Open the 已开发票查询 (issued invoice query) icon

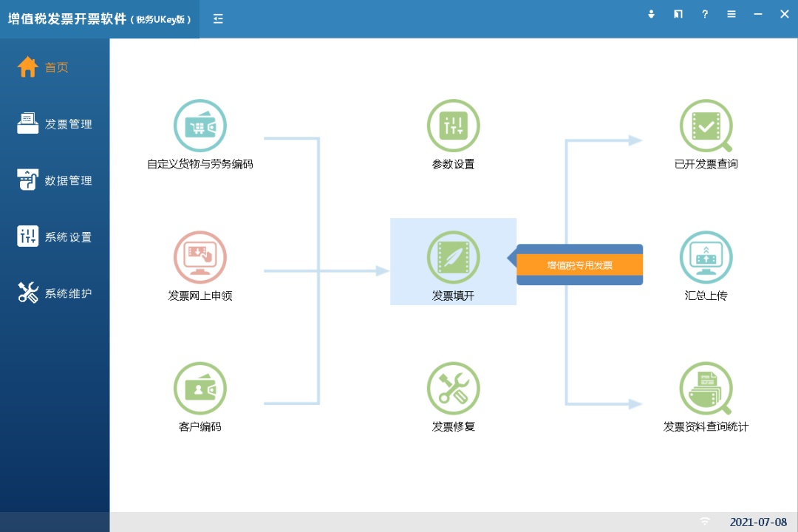(x=706, y=126)
